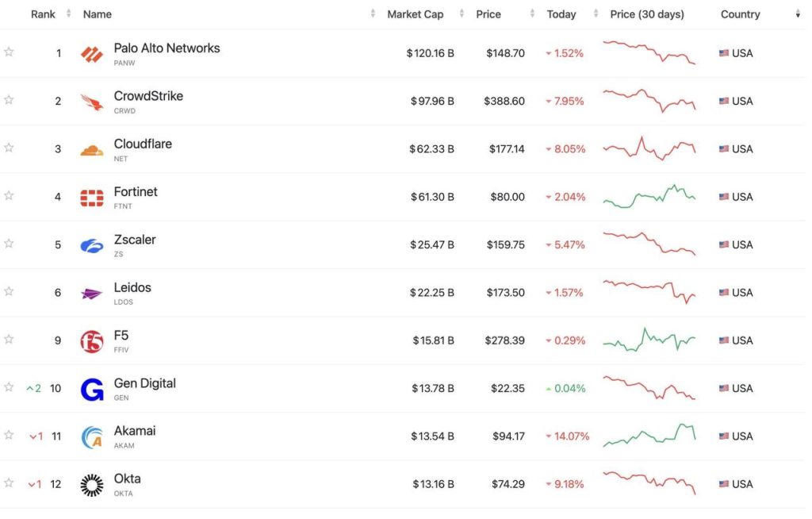Screen dimensions: 812x519
Task: Click the Cloudflare cloud logo
Action: click(92, 150)
